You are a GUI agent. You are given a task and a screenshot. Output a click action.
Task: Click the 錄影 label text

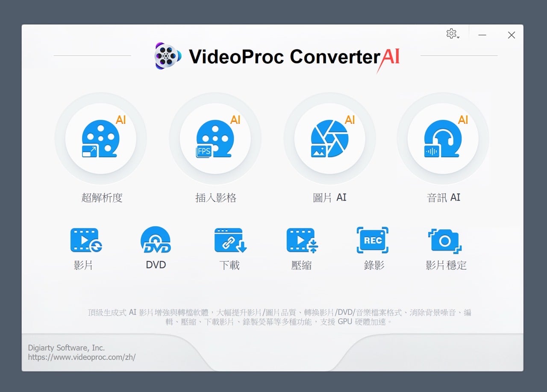(x=374, y=265)
